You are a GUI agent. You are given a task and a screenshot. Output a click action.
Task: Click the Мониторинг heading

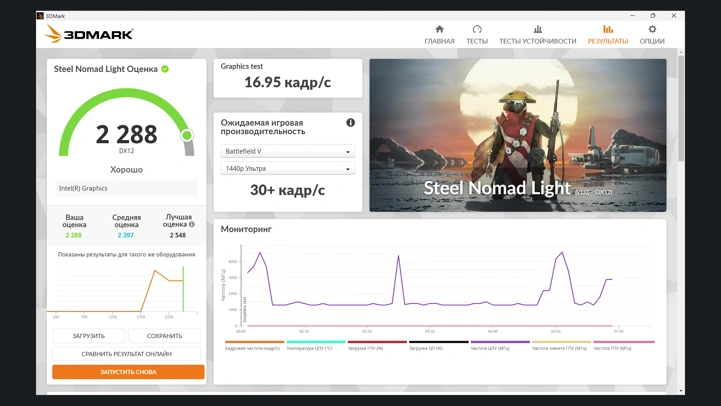246,229
